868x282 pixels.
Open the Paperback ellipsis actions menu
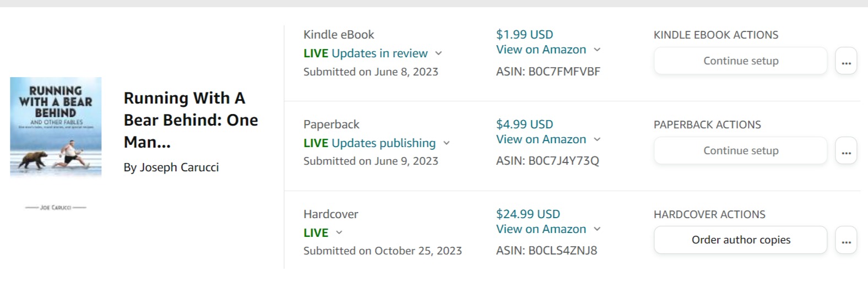846,151
